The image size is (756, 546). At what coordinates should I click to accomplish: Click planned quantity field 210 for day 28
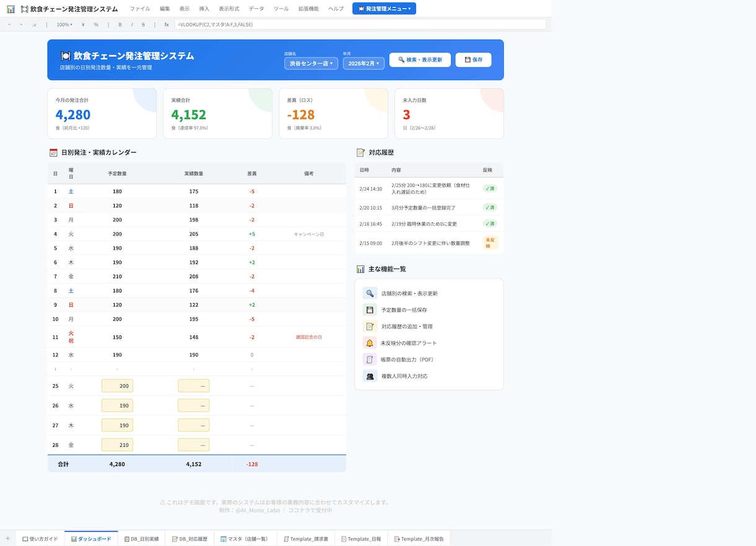[117, 445]
